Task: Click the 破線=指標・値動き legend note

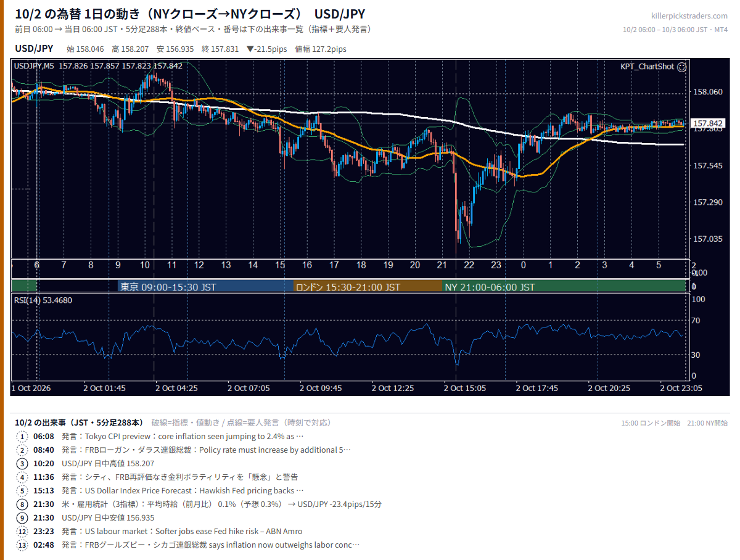Action: pos(242,423)
